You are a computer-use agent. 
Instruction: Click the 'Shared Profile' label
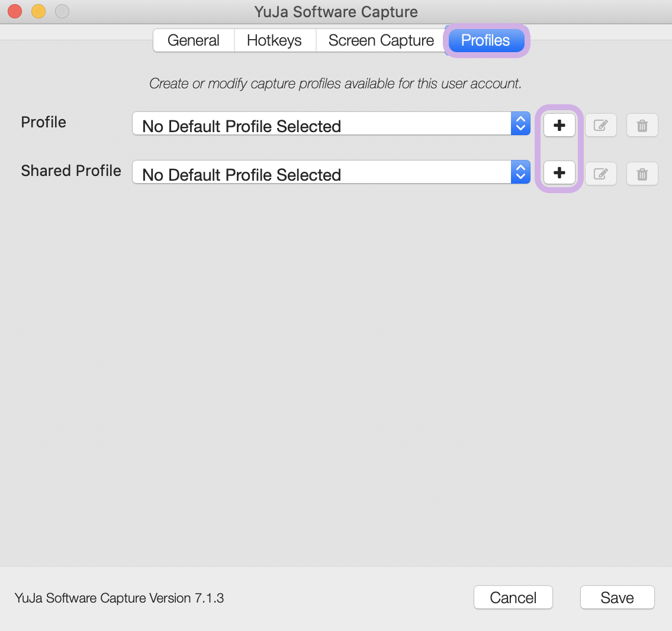pyautogui.click(x=71, y=171)
